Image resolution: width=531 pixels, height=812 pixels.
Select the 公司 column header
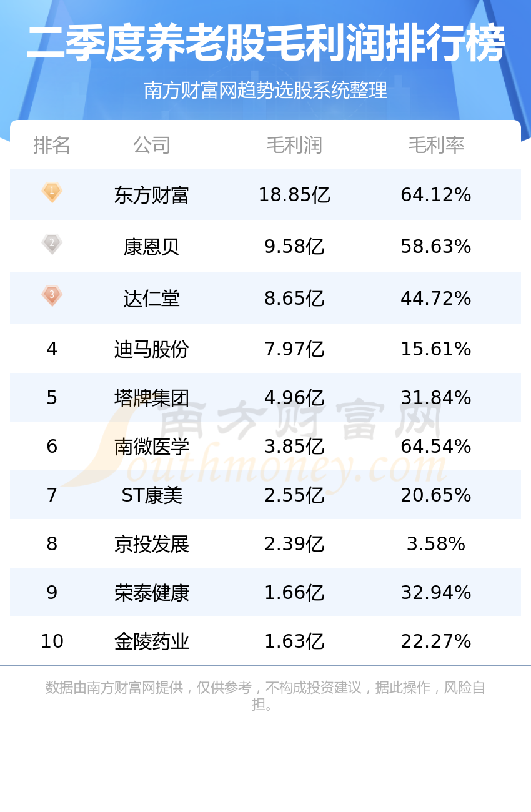pyautogui.click(x=152, y=145)
